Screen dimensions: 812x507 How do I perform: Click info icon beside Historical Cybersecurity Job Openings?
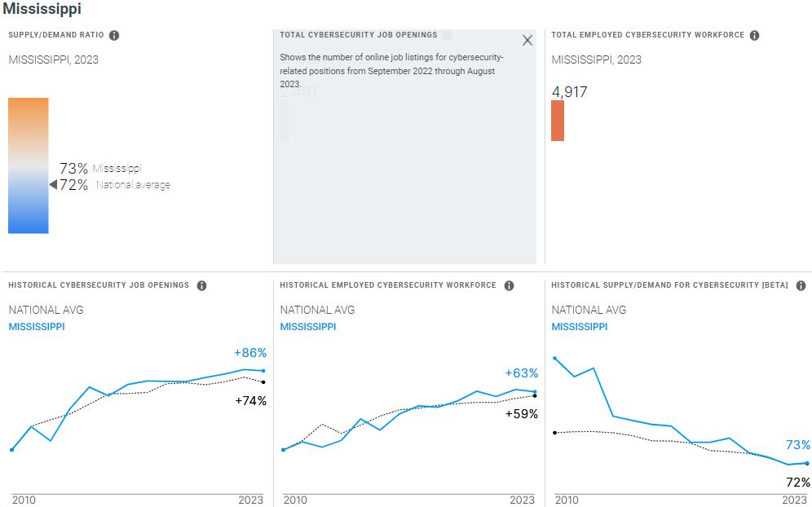(201, 285)
